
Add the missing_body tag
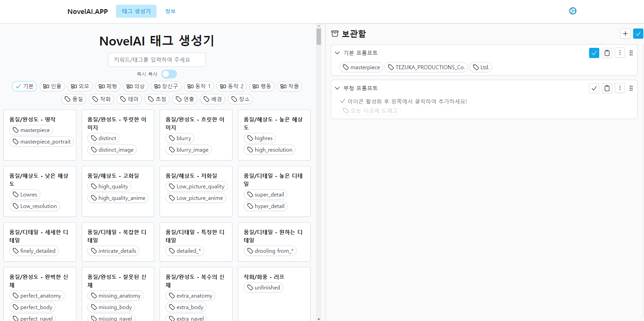[x=111, y=307]
